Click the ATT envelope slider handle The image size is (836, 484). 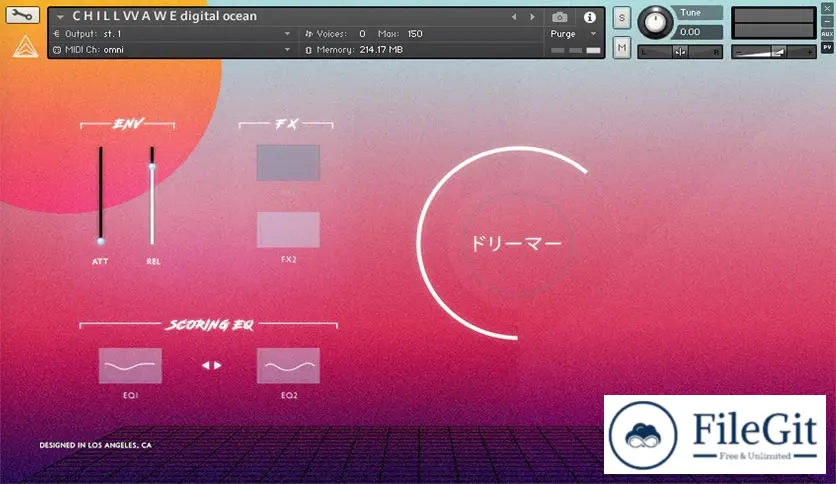[x=100, y=241]
